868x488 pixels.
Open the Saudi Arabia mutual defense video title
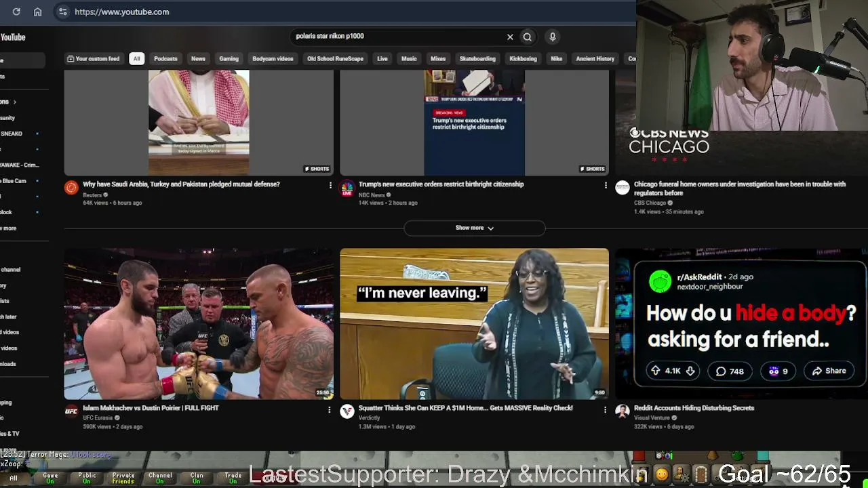click(181, 184)
